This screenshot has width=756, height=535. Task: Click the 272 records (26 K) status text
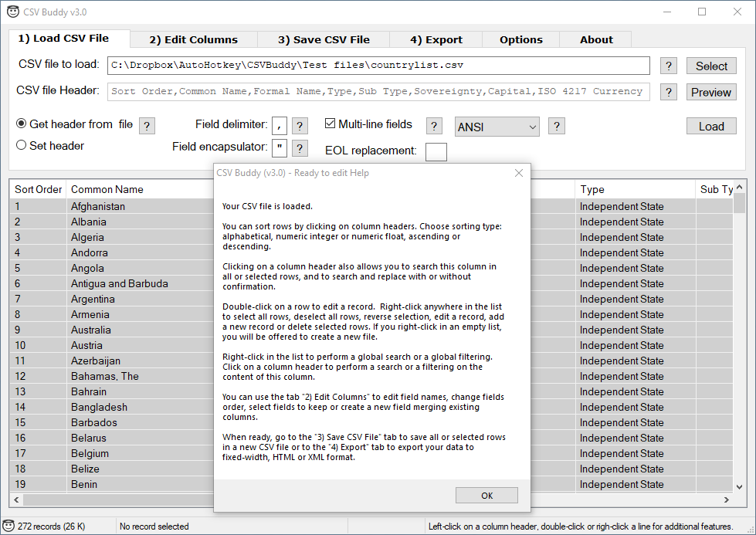point(52,527)
